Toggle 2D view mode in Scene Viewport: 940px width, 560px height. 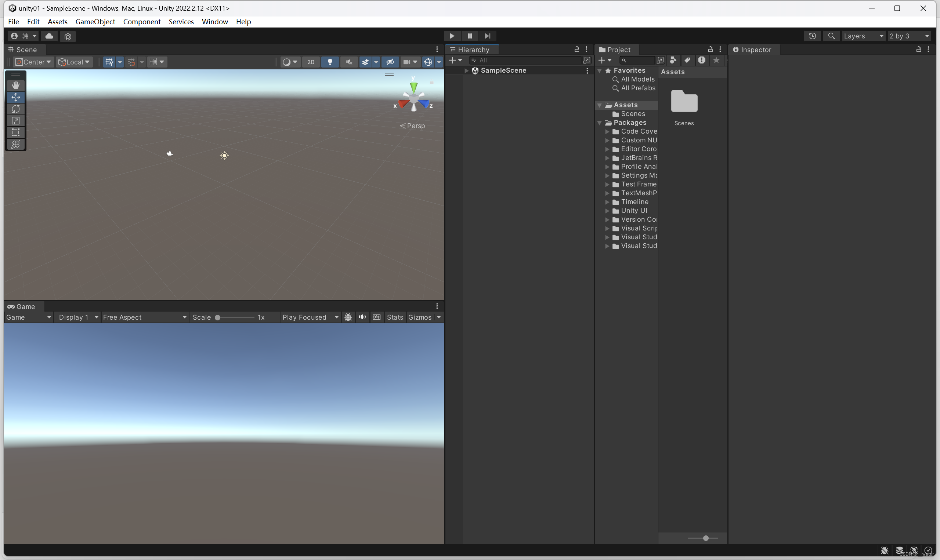(x=310, y=62)
